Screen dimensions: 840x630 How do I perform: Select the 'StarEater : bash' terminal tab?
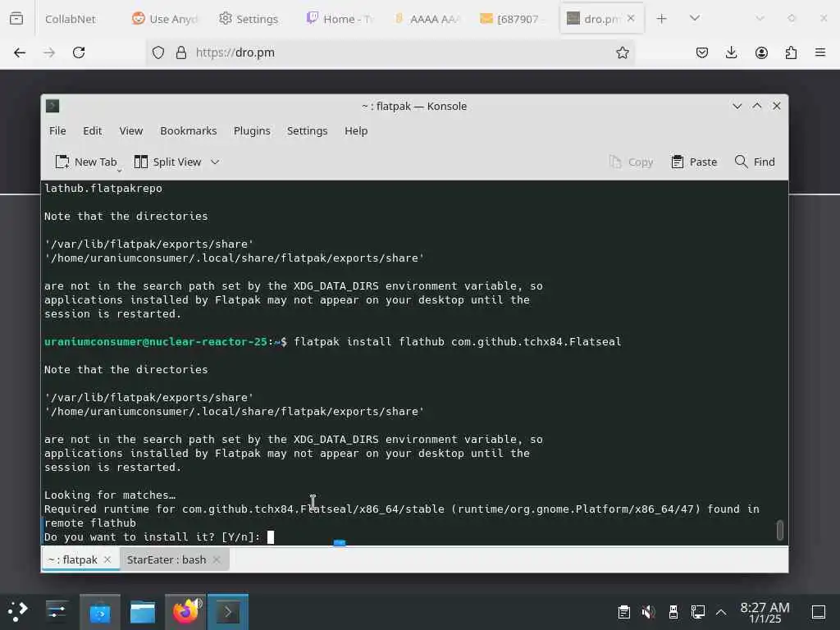tap(166, 559)
